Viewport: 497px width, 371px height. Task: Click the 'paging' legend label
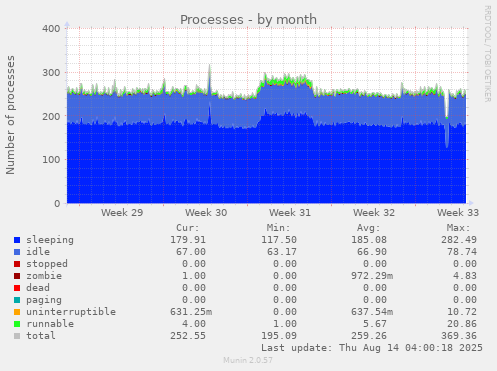(44, 300)
